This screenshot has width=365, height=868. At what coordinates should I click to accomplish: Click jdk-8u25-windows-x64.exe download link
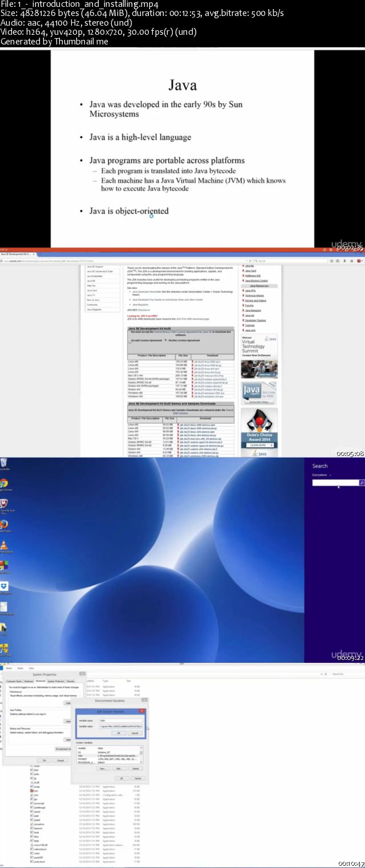point(209,397)
